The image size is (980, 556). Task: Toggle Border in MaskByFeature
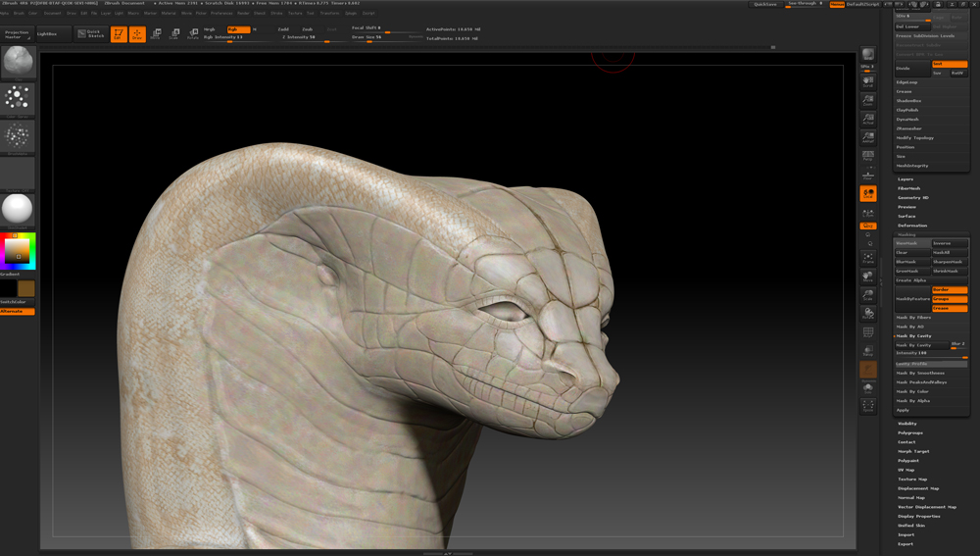click(x=950, y=290)
